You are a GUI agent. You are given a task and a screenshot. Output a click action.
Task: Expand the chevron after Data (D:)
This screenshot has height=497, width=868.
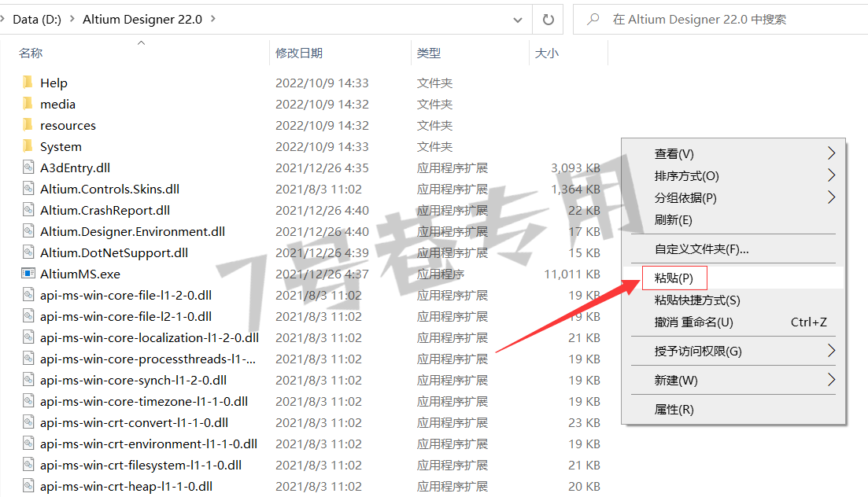point(72,20)
